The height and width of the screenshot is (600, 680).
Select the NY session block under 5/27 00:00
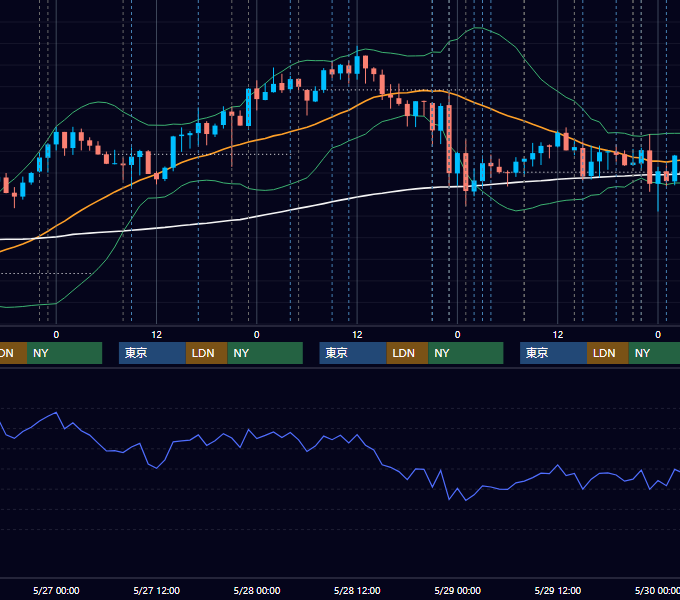click(64, 353)
